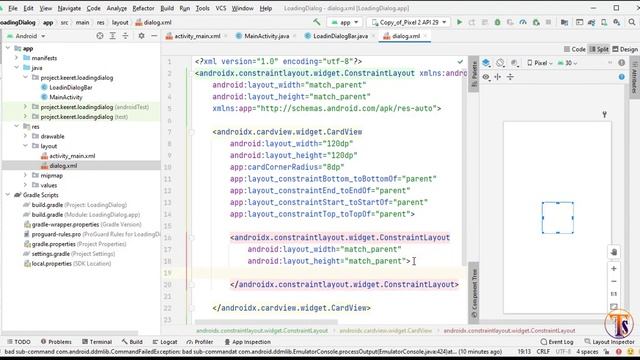The height and width of the screenshot is (360, 640).
Task: Click the warnings indicator in preview toolbar
Action: [622, 63]
